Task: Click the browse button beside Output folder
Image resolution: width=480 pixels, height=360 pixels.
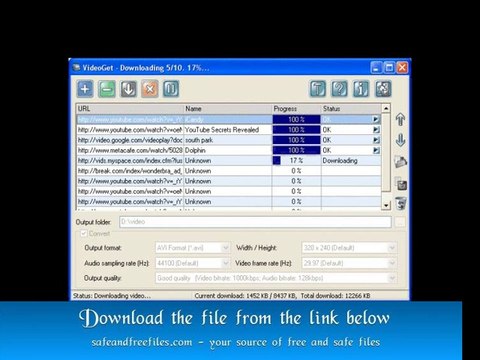Action: (400, 222)
